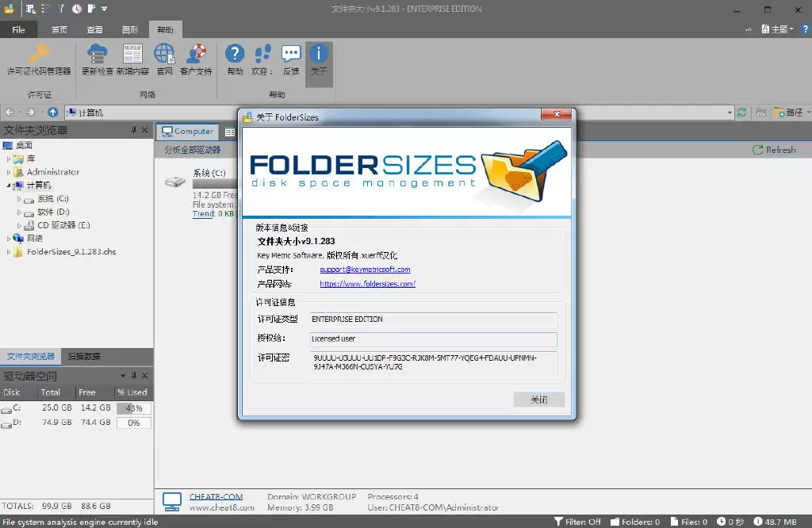
Task: Pin the folder browser panel
Action: pos(133,130)
